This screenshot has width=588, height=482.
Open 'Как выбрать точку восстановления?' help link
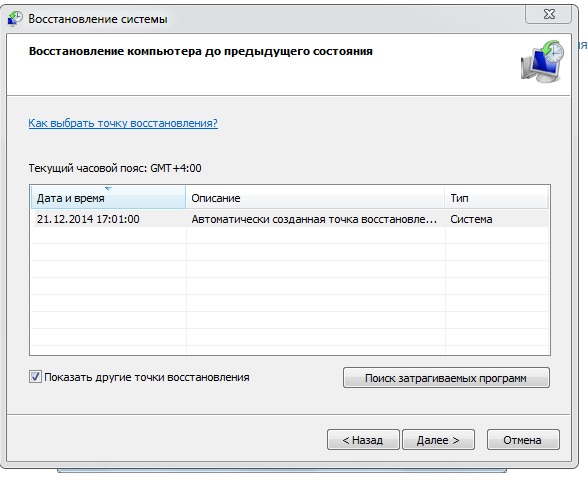[123, 123]
